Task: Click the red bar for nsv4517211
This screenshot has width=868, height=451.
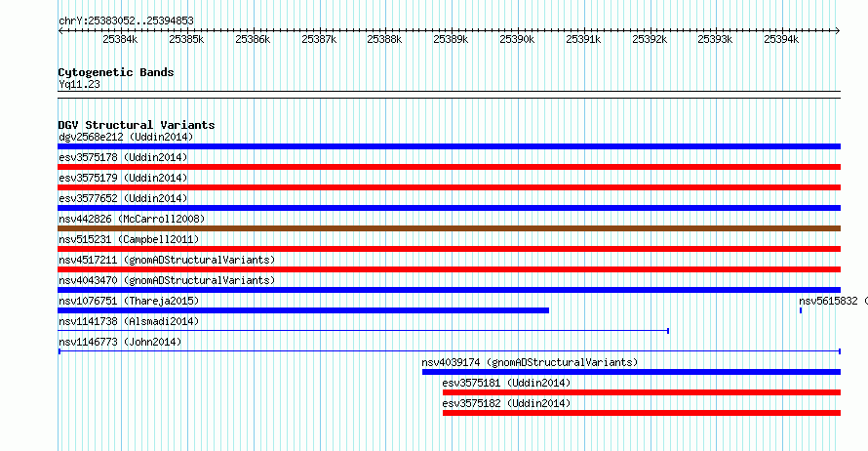Action: point(449,269)
